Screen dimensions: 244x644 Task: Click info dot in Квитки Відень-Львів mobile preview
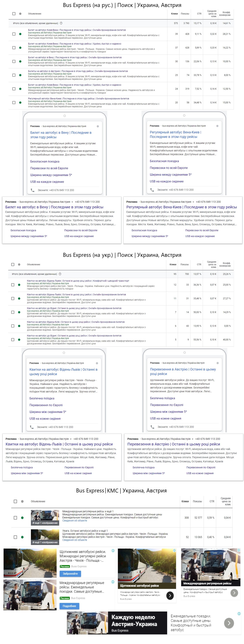97,363
